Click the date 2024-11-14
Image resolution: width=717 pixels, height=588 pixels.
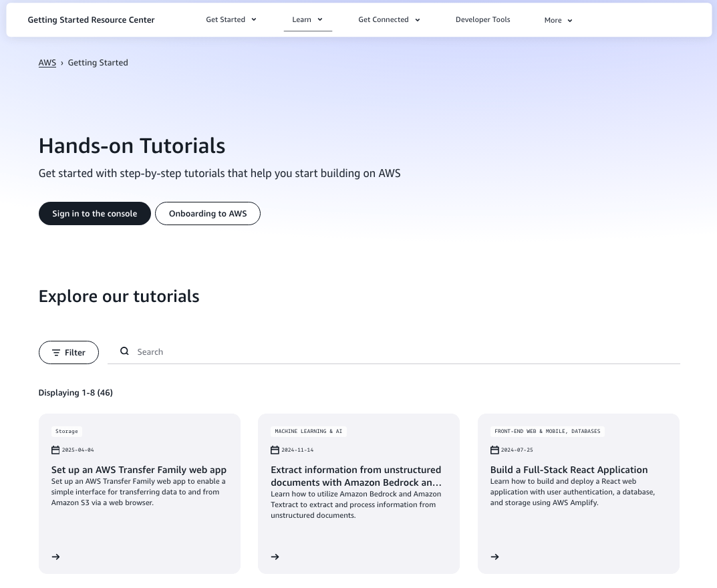coord(297,450)
